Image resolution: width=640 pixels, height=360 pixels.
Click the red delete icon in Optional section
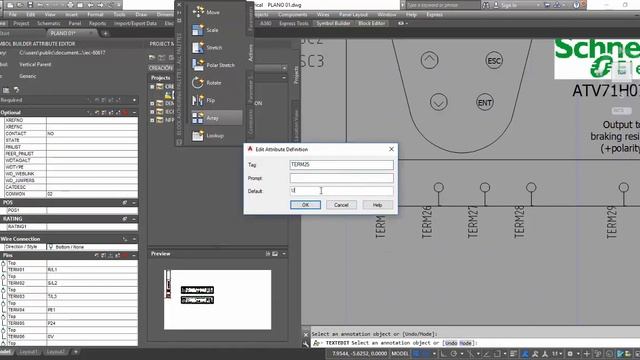click(x=125, y=112)
